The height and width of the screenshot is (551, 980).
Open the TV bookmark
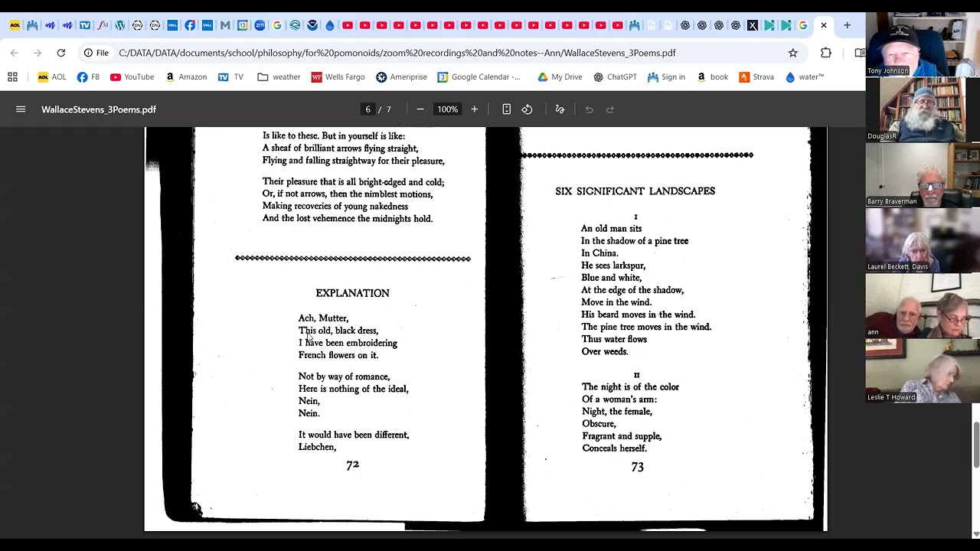click(x=230, y=77)
